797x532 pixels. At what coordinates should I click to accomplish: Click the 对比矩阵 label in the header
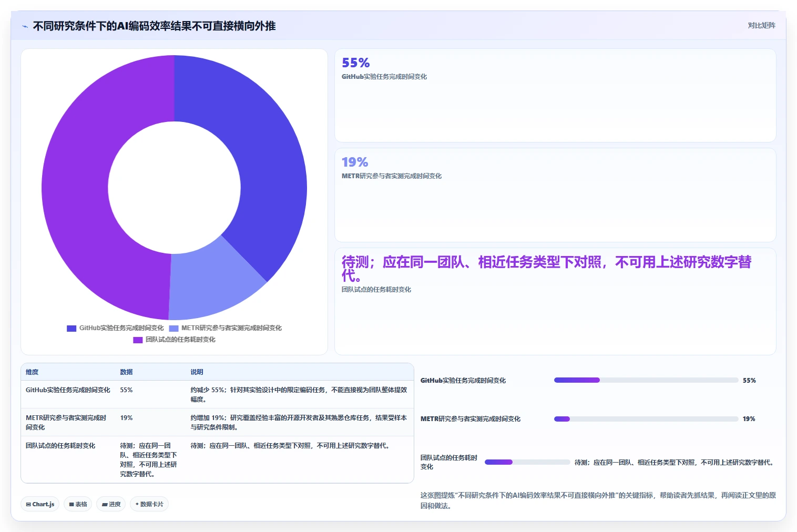tap(761, 25)
